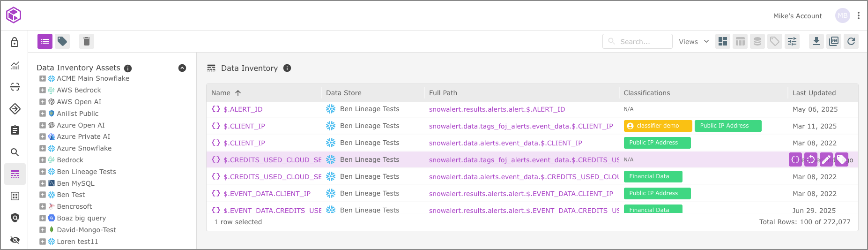This screenshot has width=868, height=250.
Task: Click the trash delete button
Action: [x=87, y=41]
